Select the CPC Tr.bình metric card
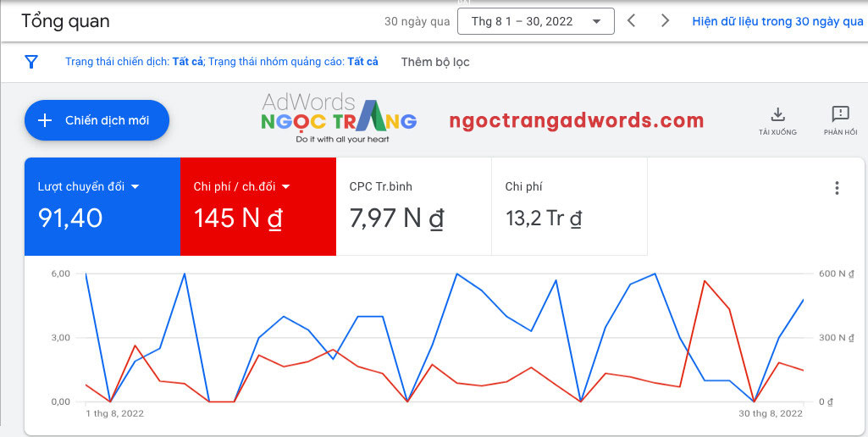 coord(413,207)
